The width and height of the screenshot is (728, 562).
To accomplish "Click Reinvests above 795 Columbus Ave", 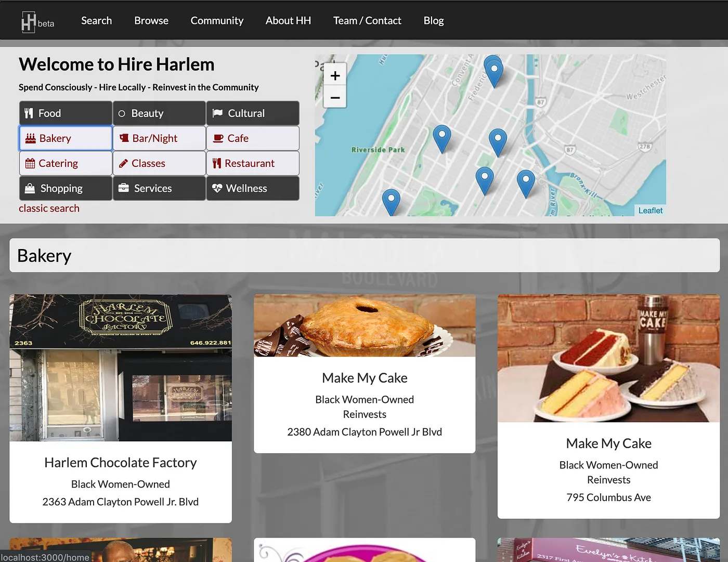I will pyautogui.click(x=609, y=480).
